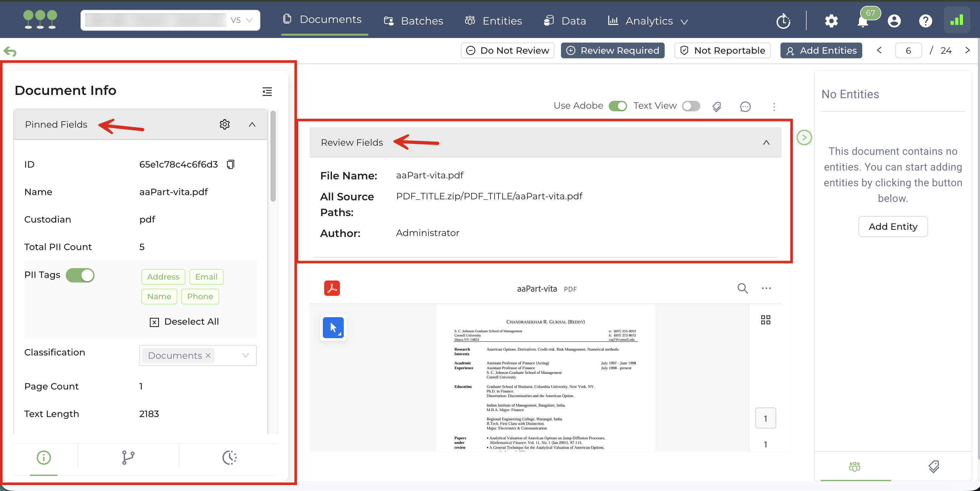Screen dimensions: 980x491
Task: Copy the document ID to clipboard
Action: click(231, 164)
